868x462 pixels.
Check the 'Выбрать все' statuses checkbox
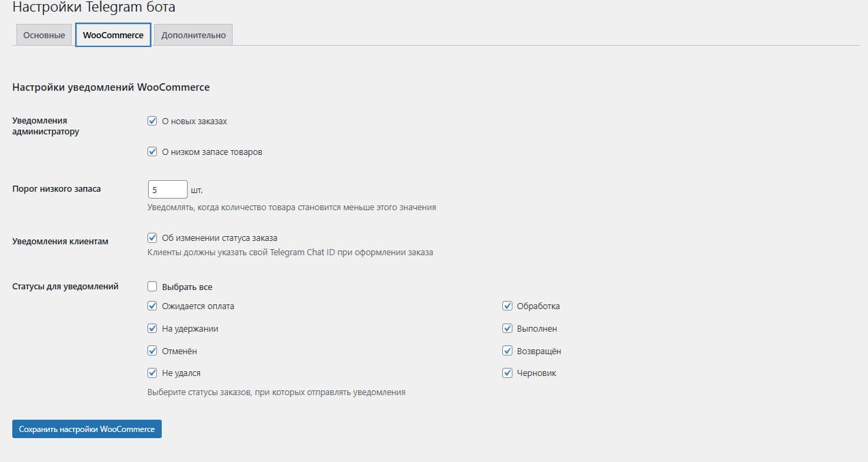click(x=153, y=287)
